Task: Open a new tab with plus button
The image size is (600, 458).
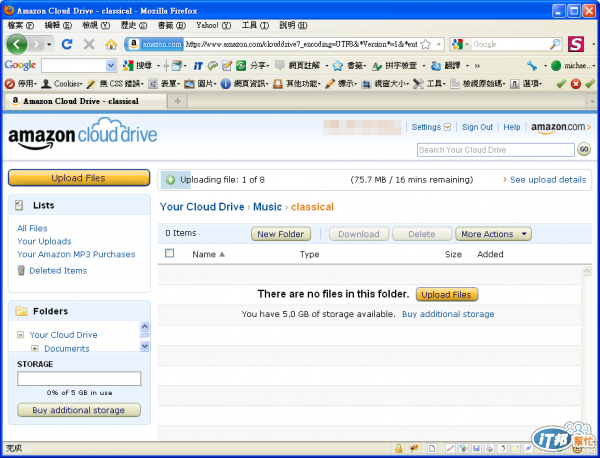Action: (178, 101)
